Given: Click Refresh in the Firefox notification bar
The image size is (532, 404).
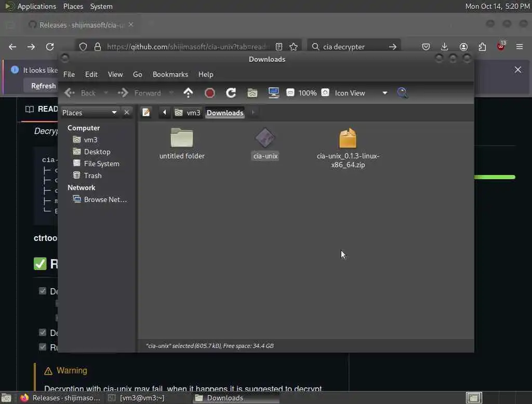Looking at the screenshot, I should click(x=44, y=86).
